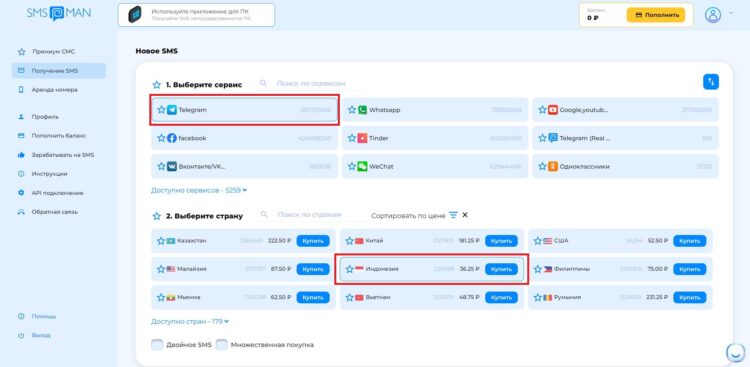Select the Telegram service
Viewport: 750px width, 367px height.
tap(244, 110)
